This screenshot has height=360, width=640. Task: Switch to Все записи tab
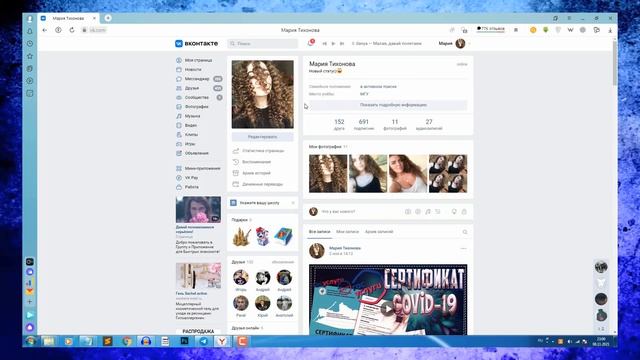pyautogui.click(x=319, y=232)
